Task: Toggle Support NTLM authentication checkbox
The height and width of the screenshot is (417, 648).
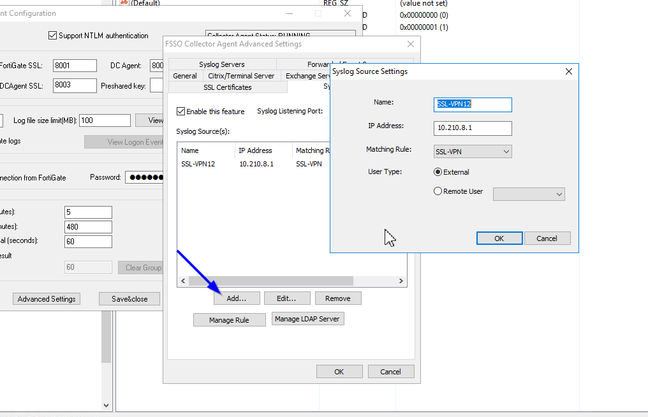Action: 52,36
